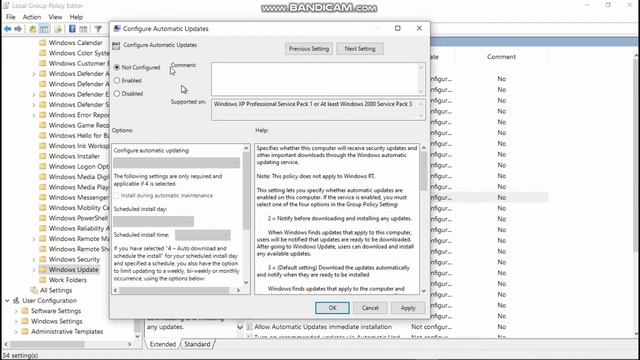Expand the Windows Security tree node
Image resolution: width=640 pixels, height=360 pixels.
click(x=34, y=259)
